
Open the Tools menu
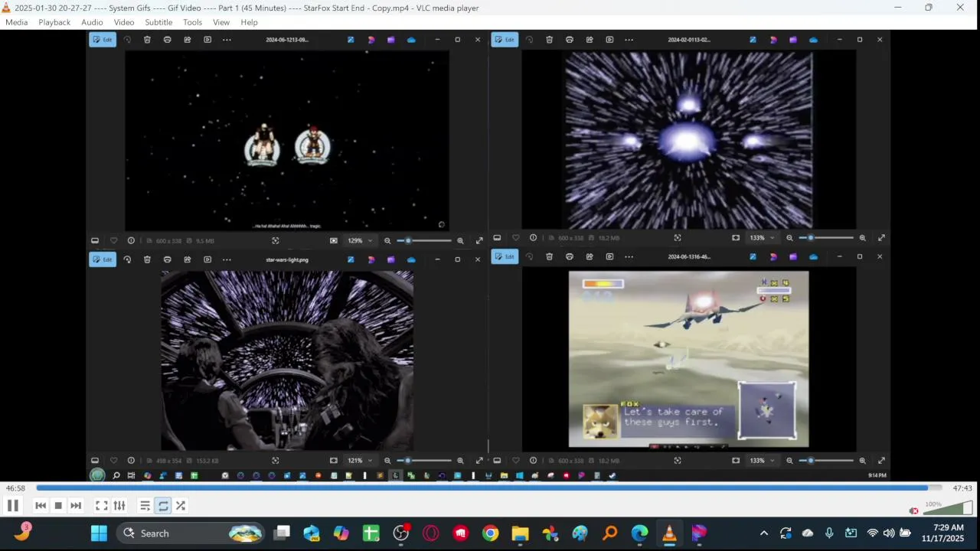pos(192,22)
